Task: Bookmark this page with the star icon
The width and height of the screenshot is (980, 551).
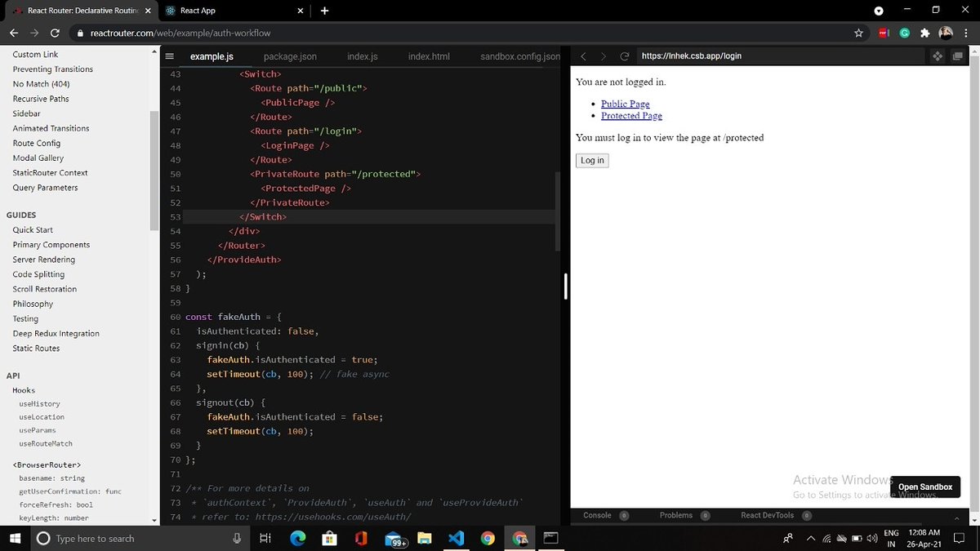Action: click(x=858, y=33)
